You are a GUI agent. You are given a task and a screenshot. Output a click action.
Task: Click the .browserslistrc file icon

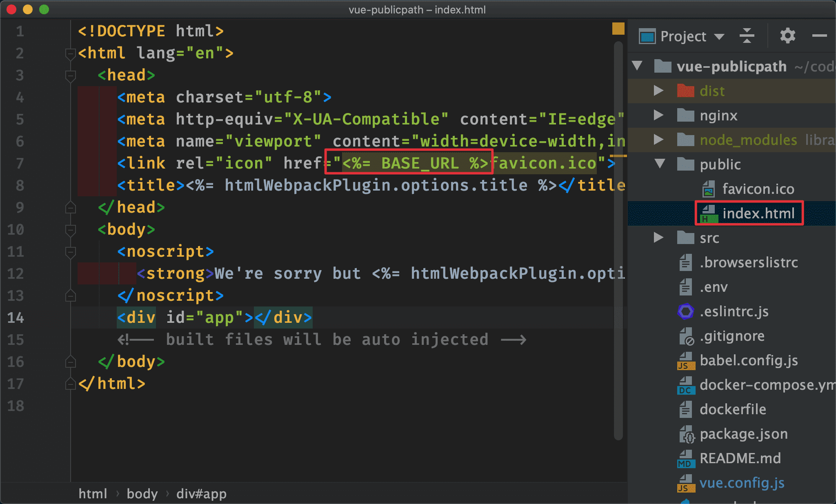[686, 262]
